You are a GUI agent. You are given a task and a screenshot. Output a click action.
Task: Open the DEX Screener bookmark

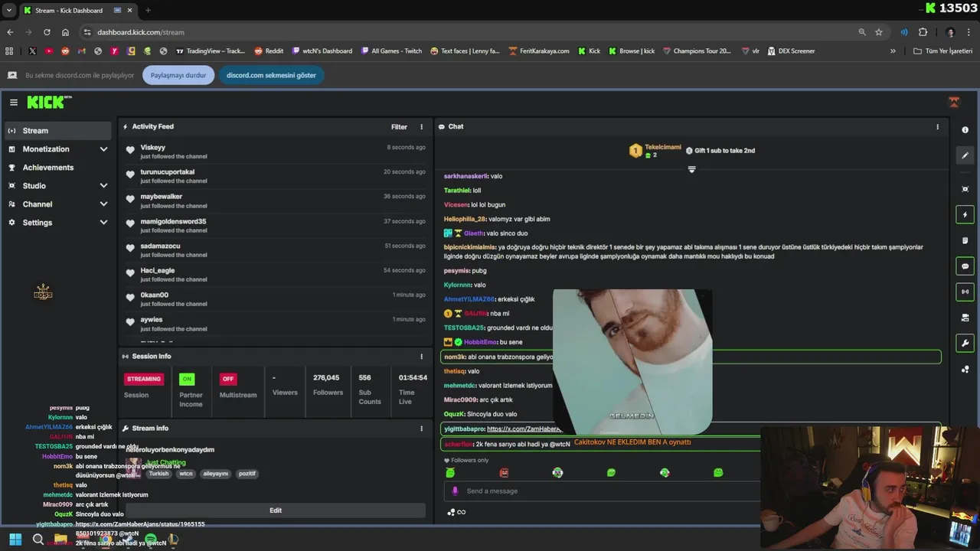click(791, 51)
